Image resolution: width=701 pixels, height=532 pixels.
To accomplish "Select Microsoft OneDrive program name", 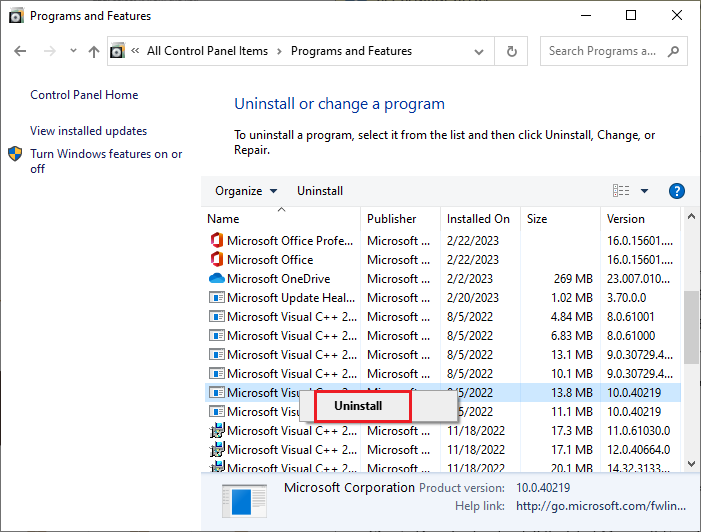I will 279,279.
